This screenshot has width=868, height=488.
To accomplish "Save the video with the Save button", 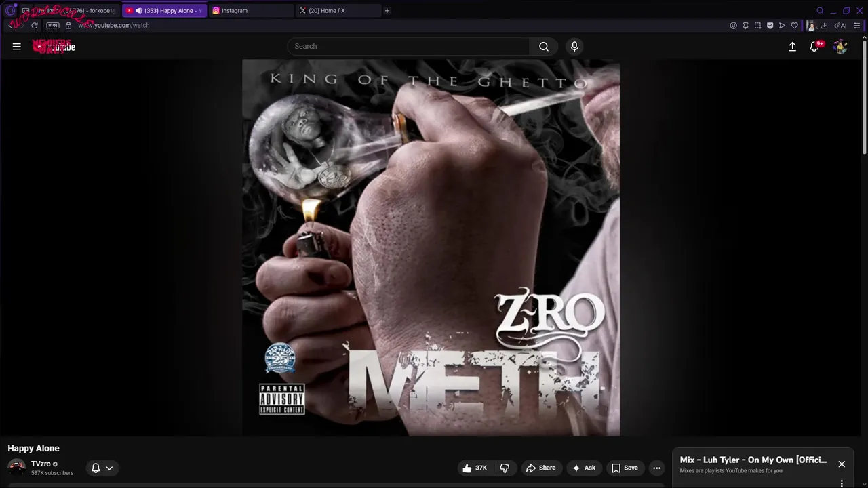I will point(625,468).
